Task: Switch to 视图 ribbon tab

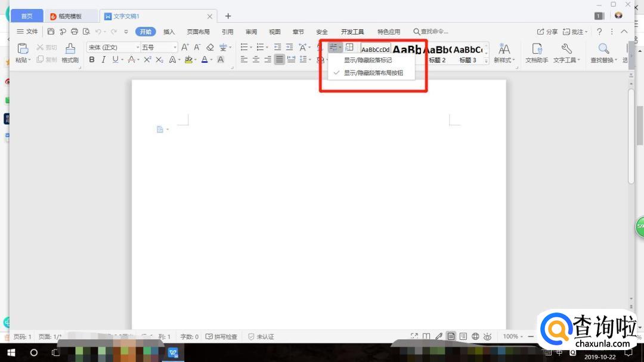Action: pos(275,32)
